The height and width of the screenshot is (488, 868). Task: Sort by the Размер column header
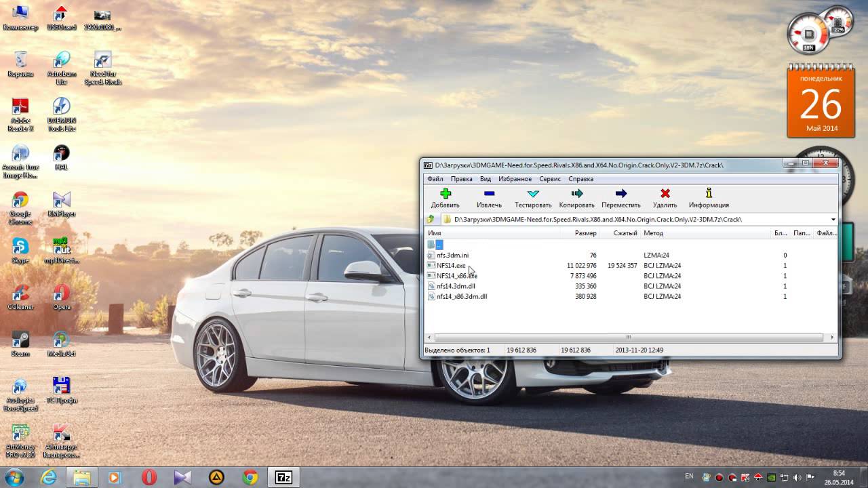click(x=579, y=233)
